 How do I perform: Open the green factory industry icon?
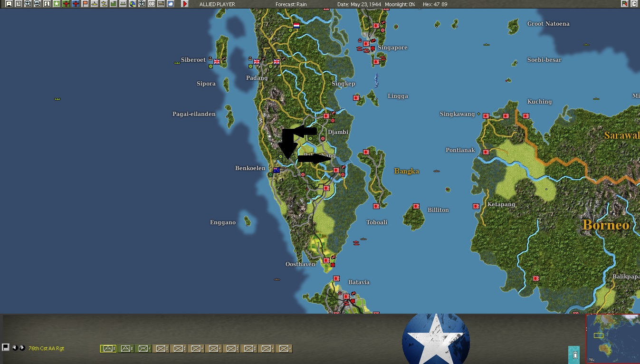pyautogui.click(x=114, y=4)
